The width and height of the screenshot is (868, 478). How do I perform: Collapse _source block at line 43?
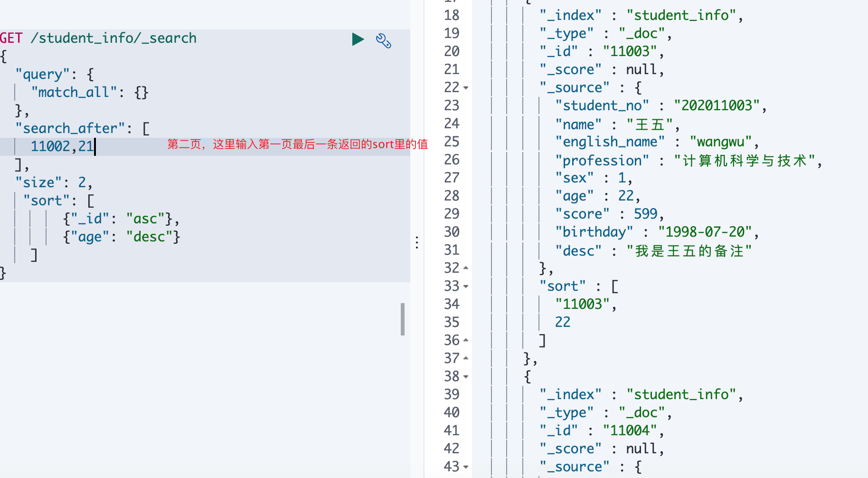[466, 467]
